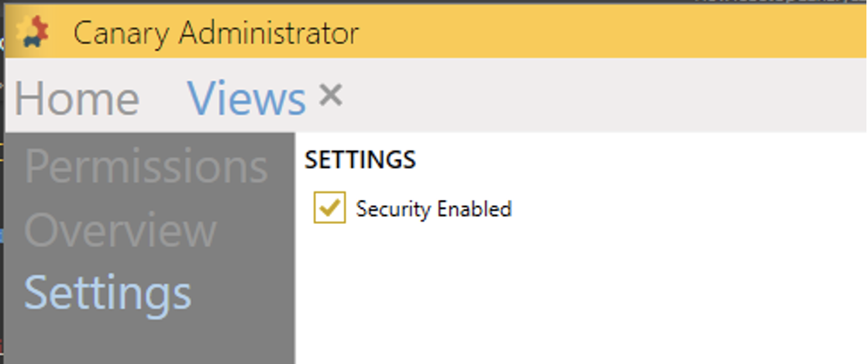Dismiss the Views tab via its cross
868x364 pixels.
(x=331, y=96)
